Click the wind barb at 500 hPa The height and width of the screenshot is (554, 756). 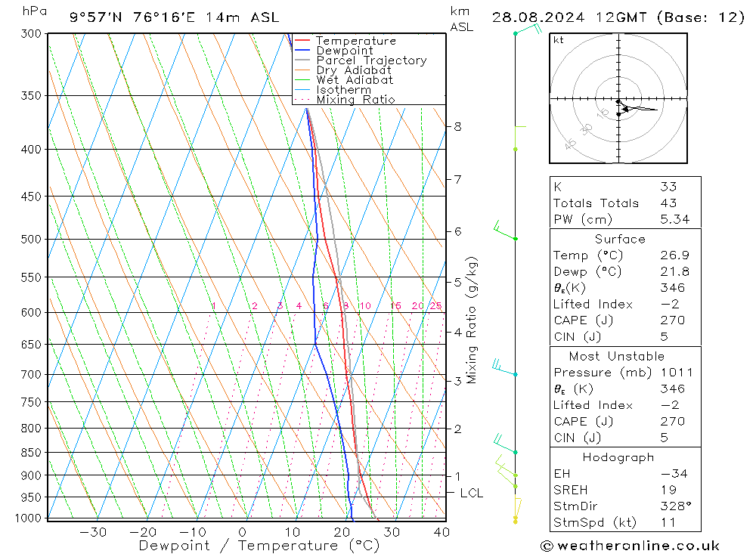(x=505, y=231)
